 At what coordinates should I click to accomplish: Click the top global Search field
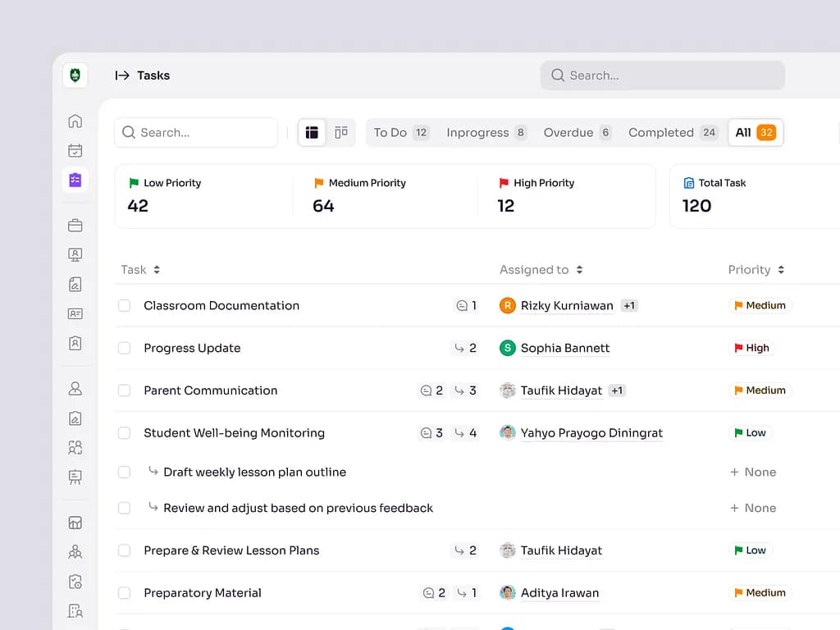[663, 75]
